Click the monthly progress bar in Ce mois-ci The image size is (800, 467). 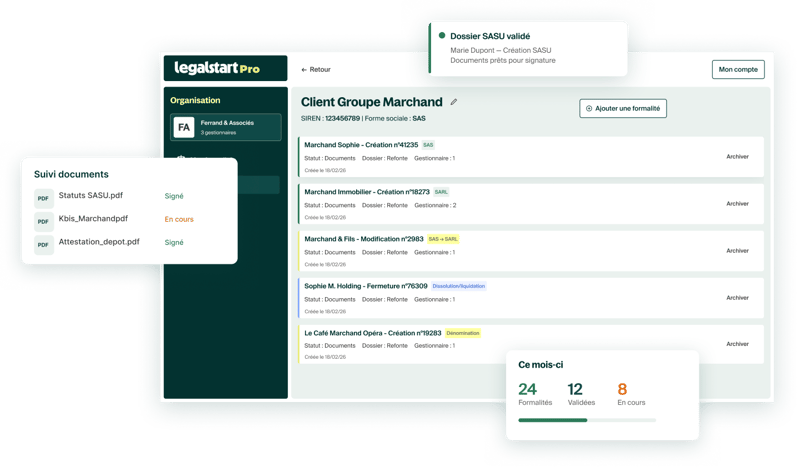point(587,420)
